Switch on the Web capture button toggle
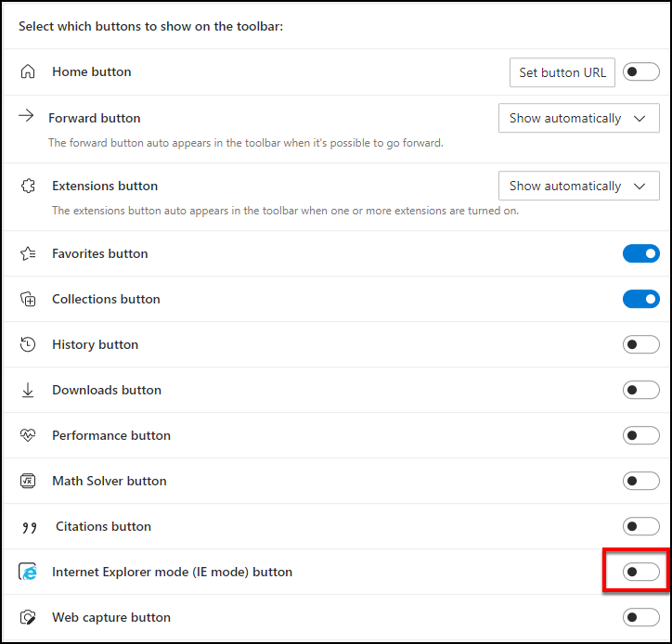This screenshot has height=644, width=672. click(640, 617)
